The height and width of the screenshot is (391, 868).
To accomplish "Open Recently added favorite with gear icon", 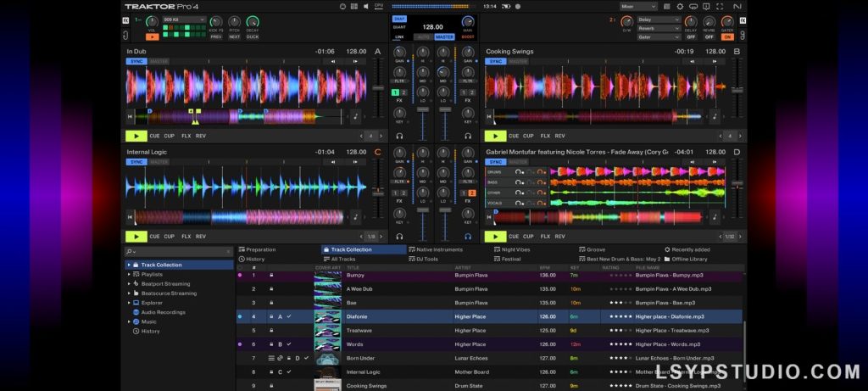I will pos(687,249).
